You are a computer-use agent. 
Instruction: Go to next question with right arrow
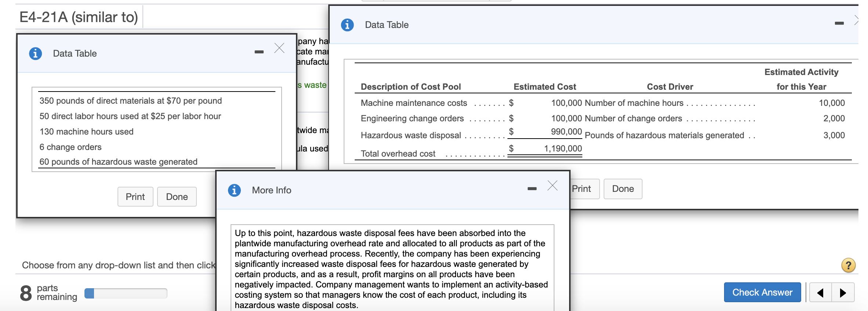tap(843, 293)
